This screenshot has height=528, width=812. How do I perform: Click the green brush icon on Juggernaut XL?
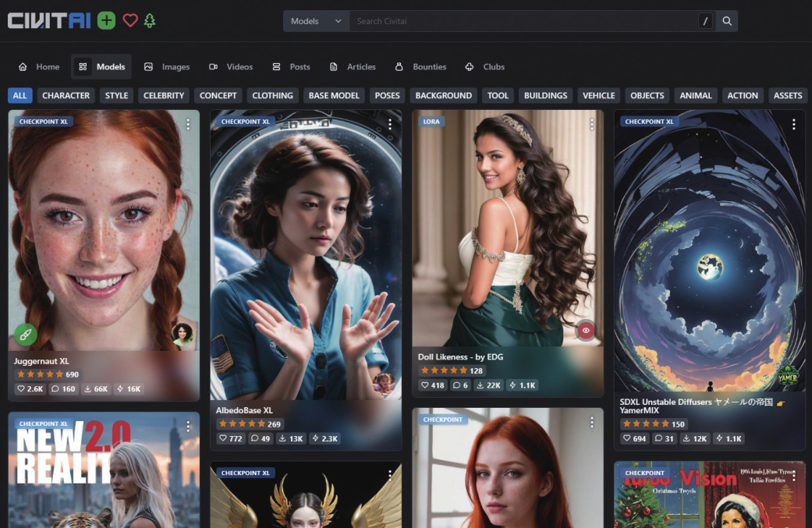coord(26,335)
